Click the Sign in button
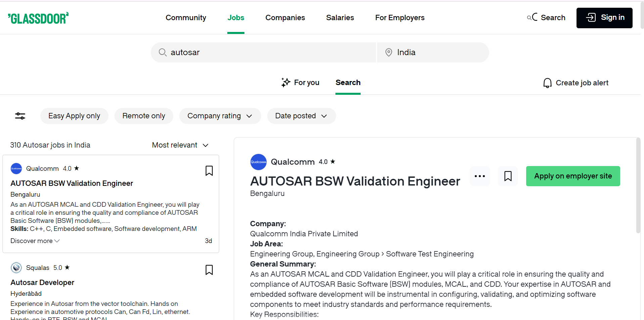644x320 pixels. click(x=604, y=18)
